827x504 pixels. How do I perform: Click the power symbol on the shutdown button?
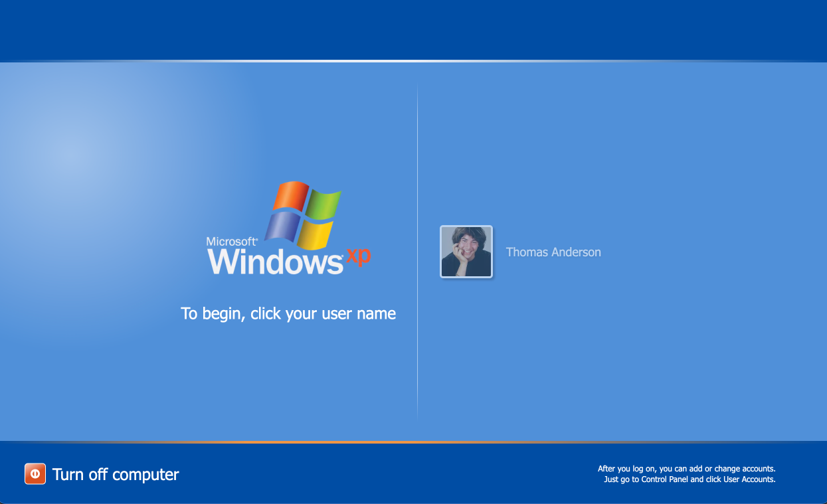(x=35, y=473)
